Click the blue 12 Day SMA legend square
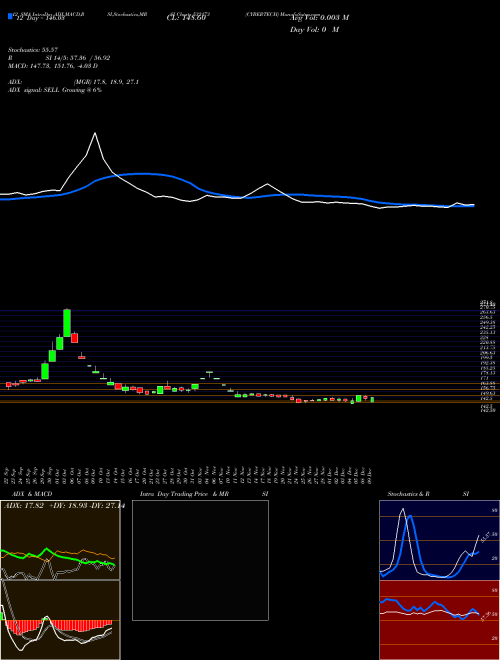The width and height of the screenshot is (500, 660). click(10, 16)
